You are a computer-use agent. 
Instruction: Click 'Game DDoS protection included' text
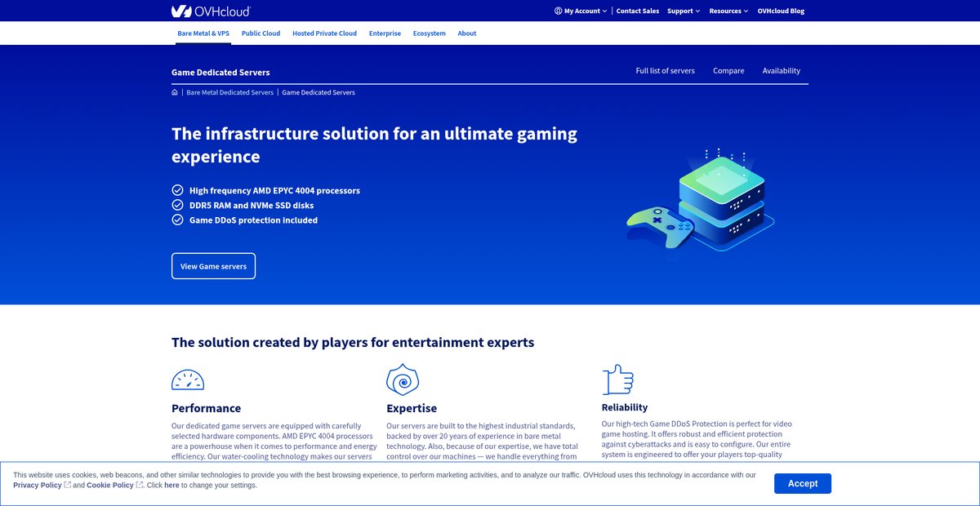click(x=253, y=220)
